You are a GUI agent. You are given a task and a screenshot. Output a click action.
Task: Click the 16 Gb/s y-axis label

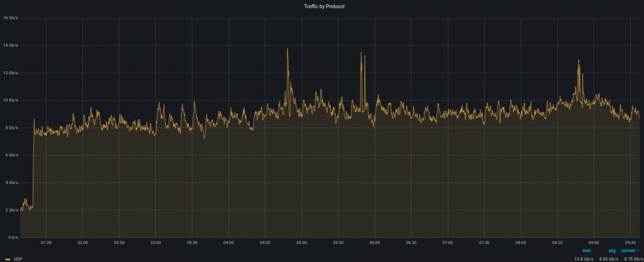click(10, 18)
